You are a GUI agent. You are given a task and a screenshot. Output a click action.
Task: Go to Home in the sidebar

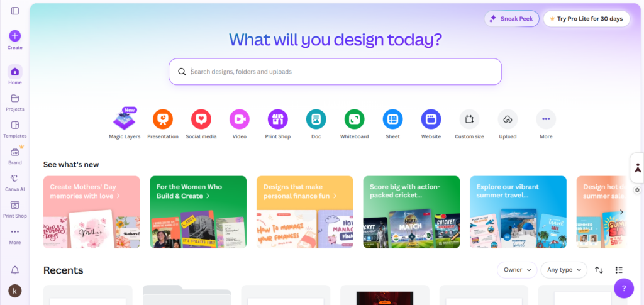(x=15, y=75)
